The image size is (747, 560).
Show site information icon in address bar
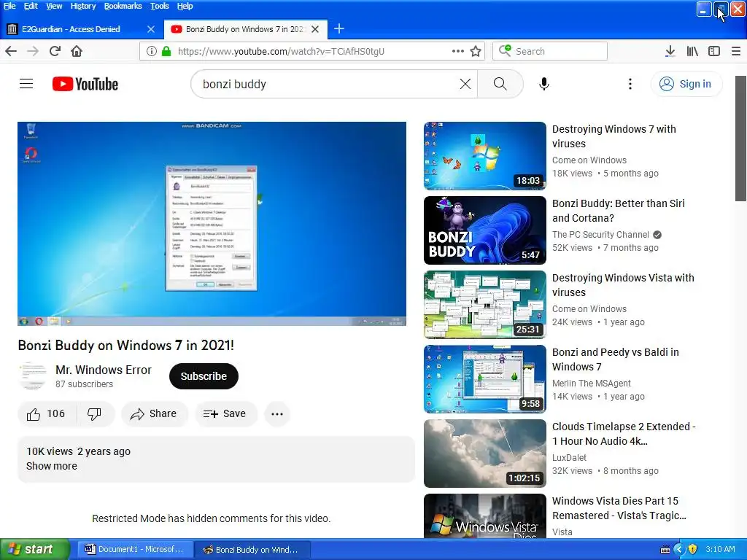pyautogui.click(x=152, y=51)
